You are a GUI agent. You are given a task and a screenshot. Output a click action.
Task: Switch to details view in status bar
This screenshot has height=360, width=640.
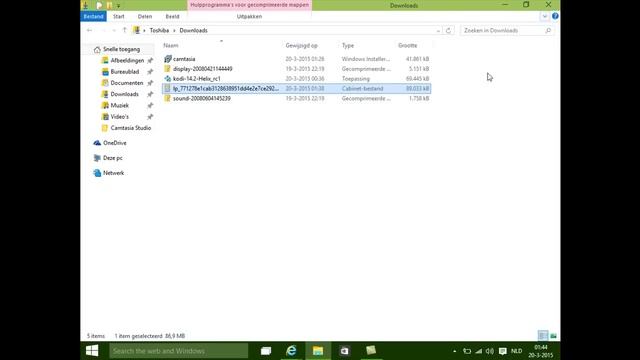click(x=543, y=336)
